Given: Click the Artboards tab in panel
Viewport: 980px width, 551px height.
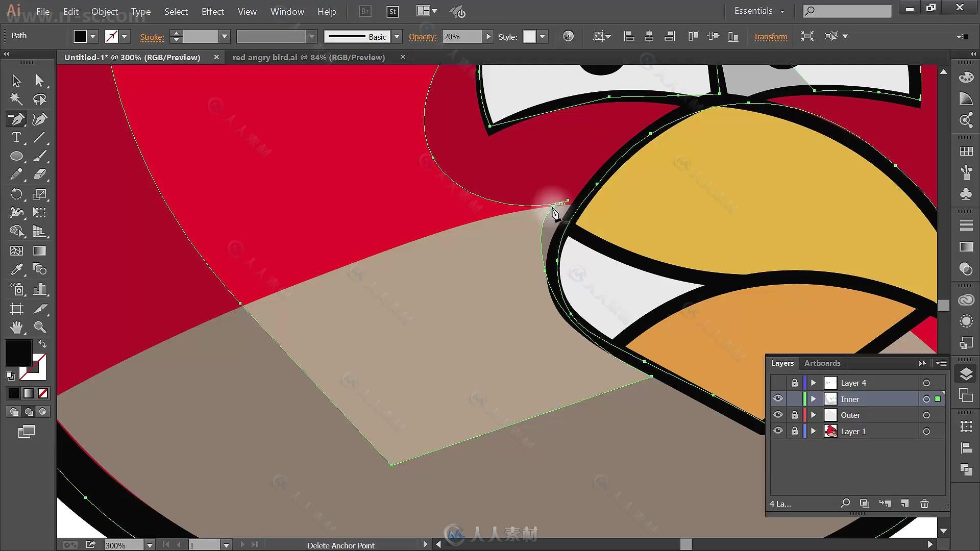Looking at the screenshot, I should click(x=822, y=363).
